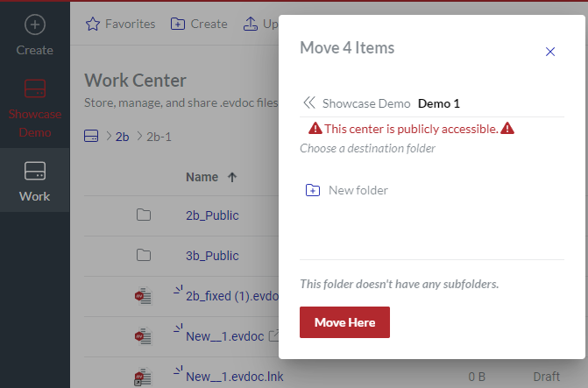Click 'Choose a destination folder' text

point(367,148)
